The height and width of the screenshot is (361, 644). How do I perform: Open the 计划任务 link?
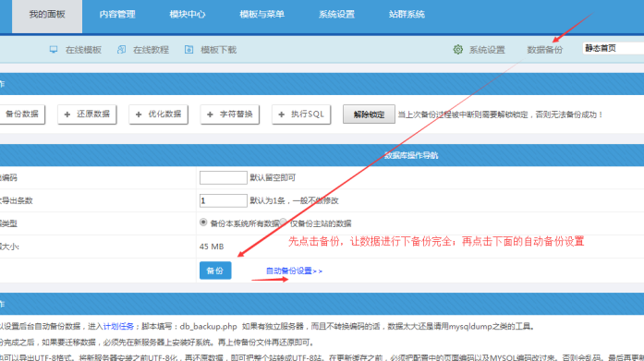118,327
